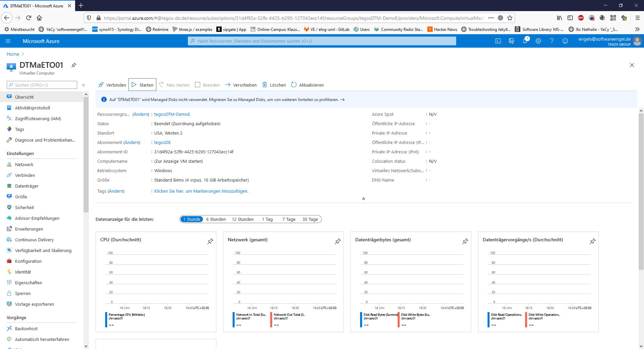Open the Azure portal hamburger menu
The height and width of the screenshot is (349, 644).
[8, 41]
